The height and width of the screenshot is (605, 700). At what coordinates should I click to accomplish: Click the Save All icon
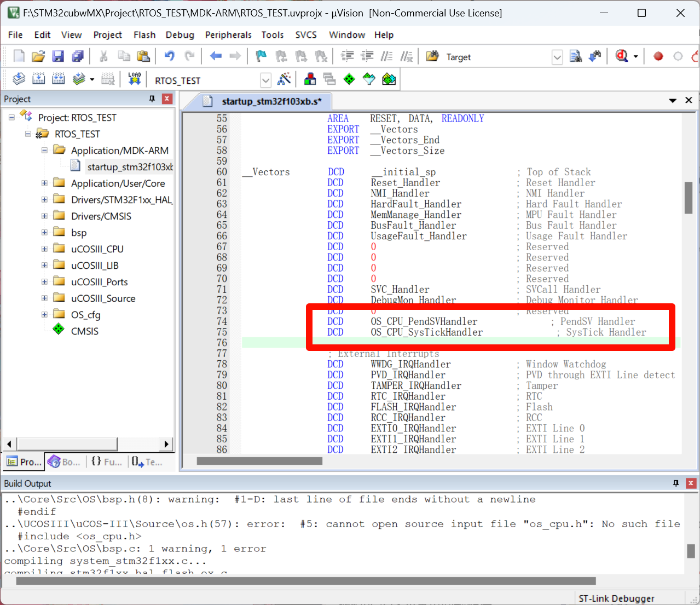tap(78, 56)
